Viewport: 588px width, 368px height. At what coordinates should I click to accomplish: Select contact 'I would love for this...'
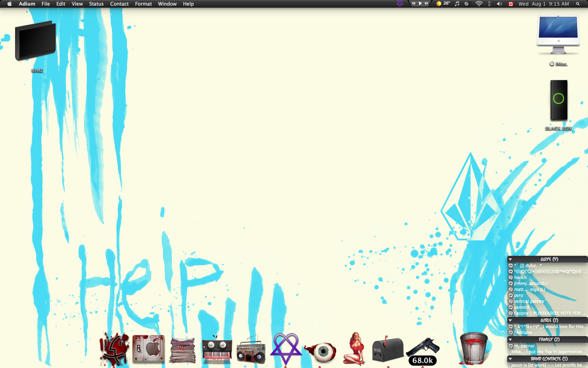click(x=547, y=327)
